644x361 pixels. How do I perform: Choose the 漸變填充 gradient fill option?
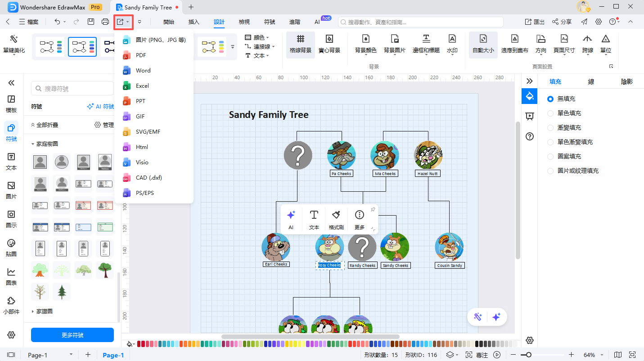(550, 128)
